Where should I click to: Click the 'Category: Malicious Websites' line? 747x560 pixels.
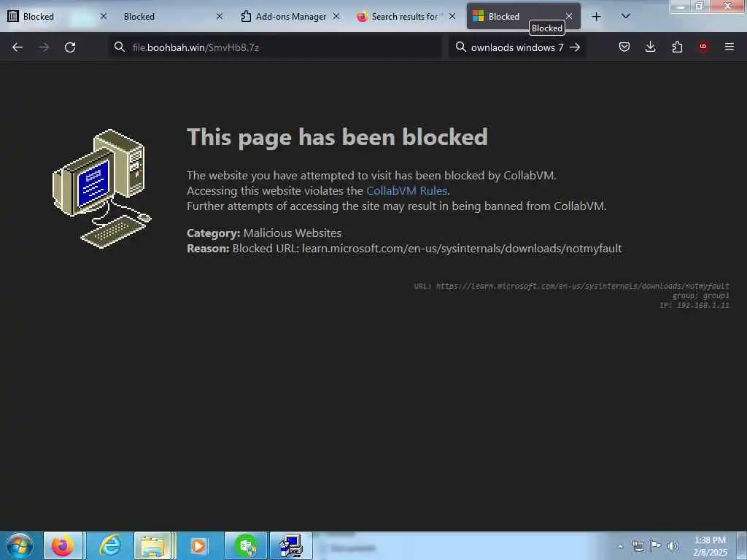click(x=264, y=233)
